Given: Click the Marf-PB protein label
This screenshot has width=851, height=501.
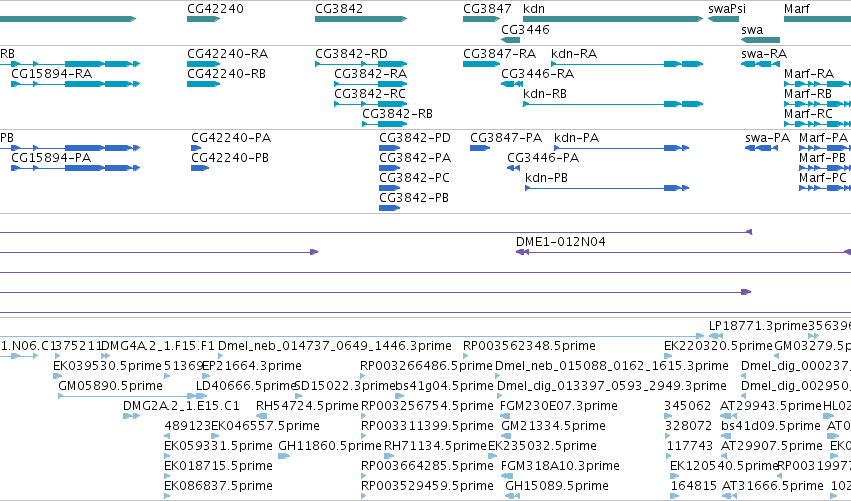Looking at the screenshot, I should [x=823, y=158].
